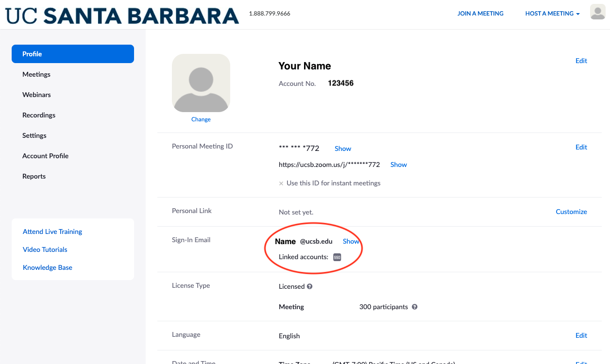
Task: Customize the Personal Link
Action: click(x=572, y=212)
